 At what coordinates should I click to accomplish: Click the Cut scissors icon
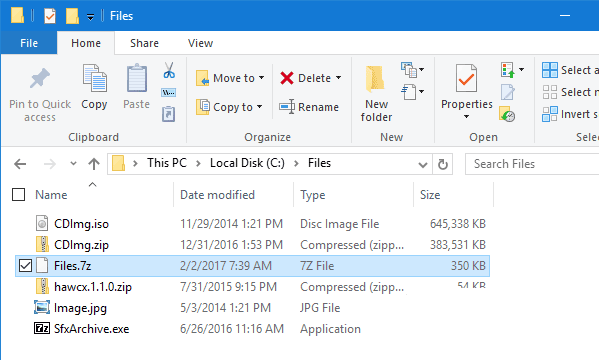pos(169,70)
